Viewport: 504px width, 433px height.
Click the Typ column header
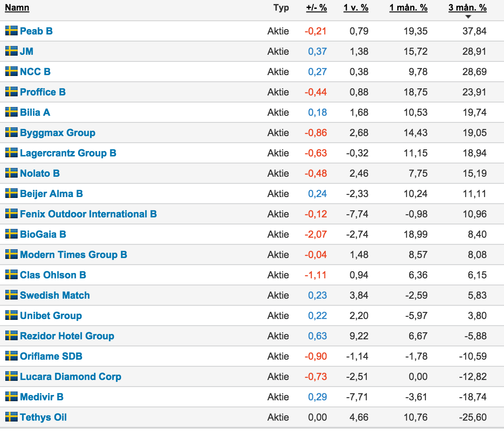pos(281,8)
